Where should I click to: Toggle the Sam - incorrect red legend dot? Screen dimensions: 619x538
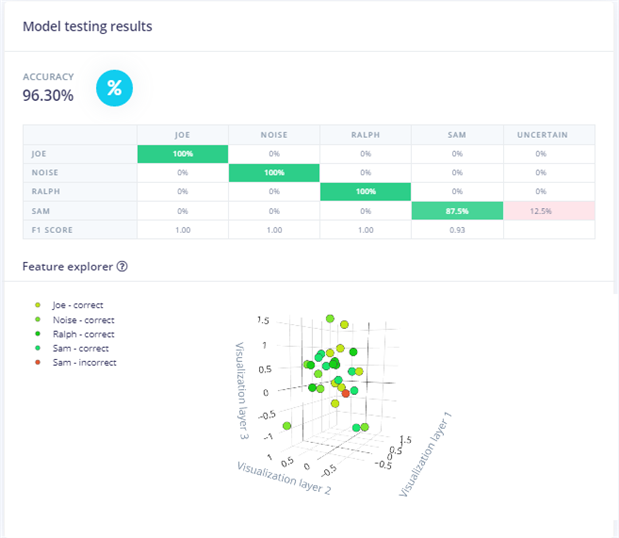[x=38, y=362]
